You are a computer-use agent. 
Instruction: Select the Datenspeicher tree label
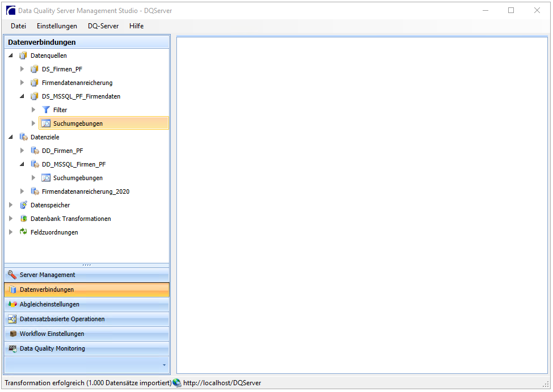pyautogui.click(x=50, y=205)
